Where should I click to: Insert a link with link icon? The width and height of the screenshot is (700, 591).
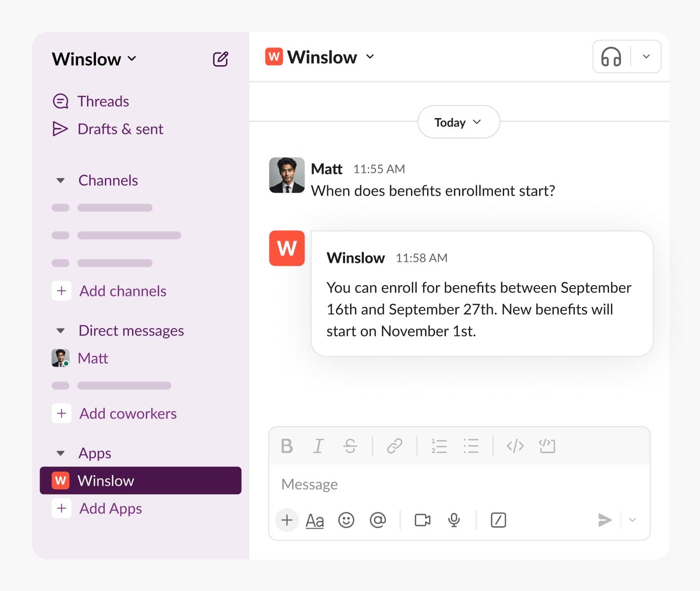coord(394,446)
